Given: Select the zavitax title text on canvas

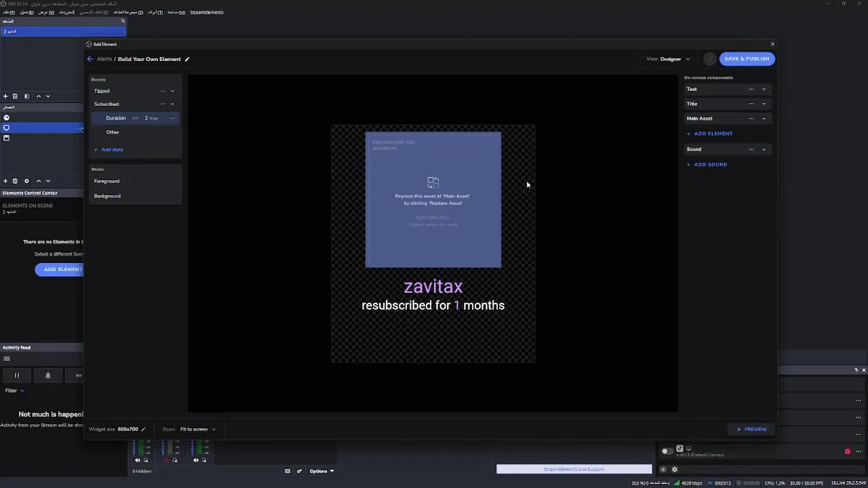Looking at the screenshot, I should coord(433,287).
